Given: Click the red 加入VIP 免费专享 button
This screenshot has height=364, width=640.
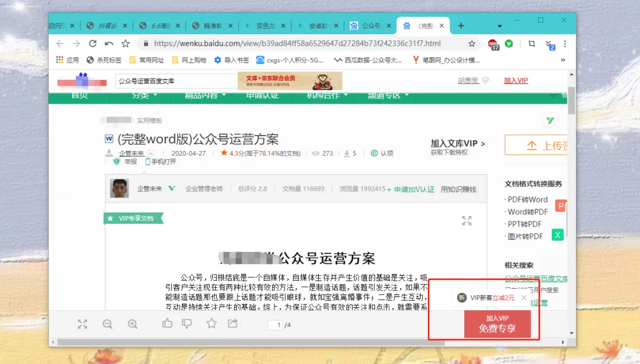Looking at the screenshot, I should coord(497,324).
